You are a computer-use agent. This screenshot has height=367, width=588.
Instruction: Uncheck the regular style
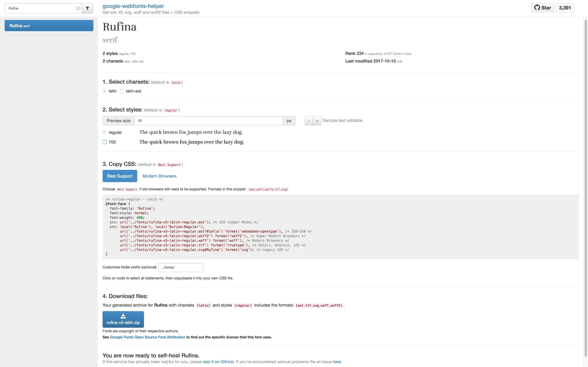(105, 132)
